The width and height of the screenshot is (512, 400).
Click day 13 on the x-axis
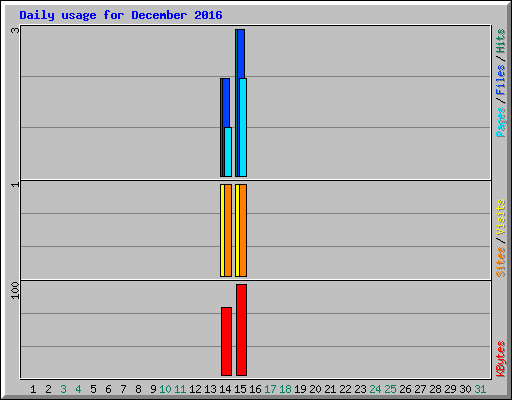(210, 389)
